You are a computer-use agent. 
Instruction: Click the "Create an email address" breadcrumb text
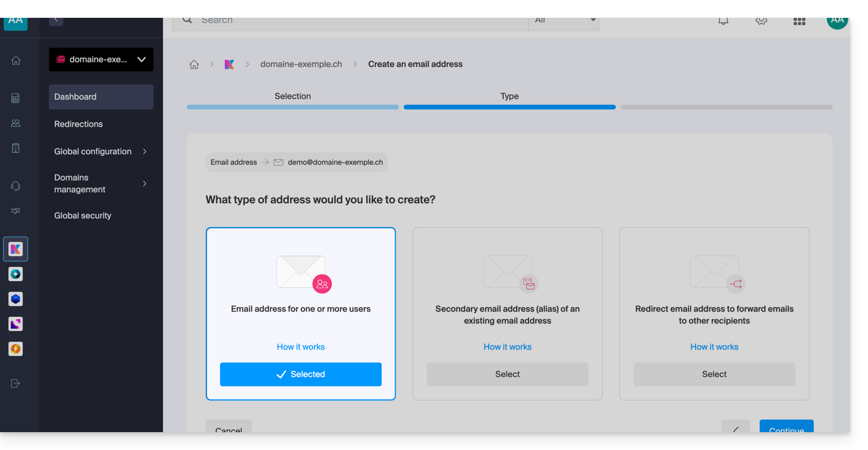pyautogui.click(x=416, y=64)
